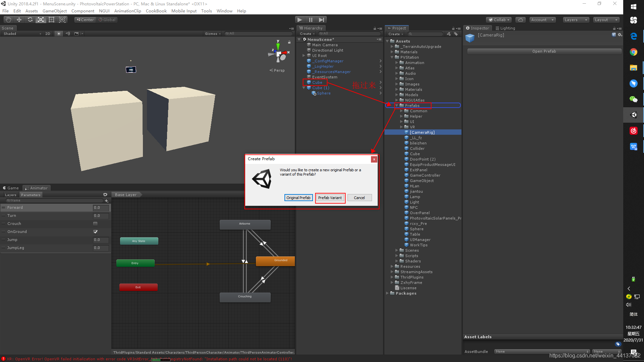Select the Sphere object in Hierarchy

point(324,93)
